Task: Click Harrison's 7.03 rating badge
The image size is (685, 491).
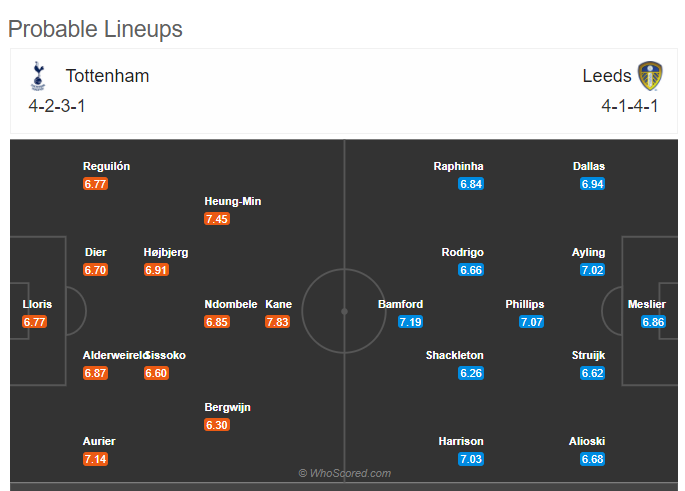Action: coord(471,459)
